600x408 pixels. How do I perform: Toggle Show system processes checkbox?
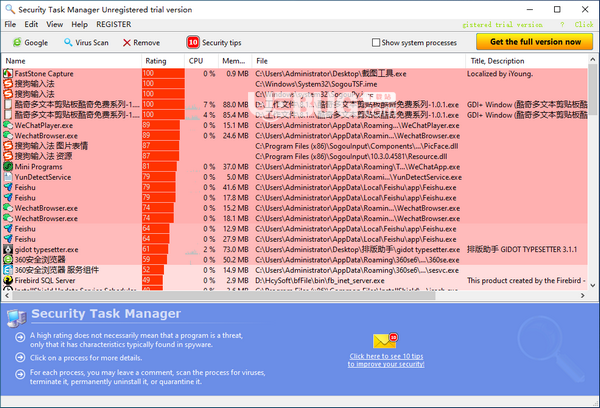pyautogui.click(x=376, y=42)
